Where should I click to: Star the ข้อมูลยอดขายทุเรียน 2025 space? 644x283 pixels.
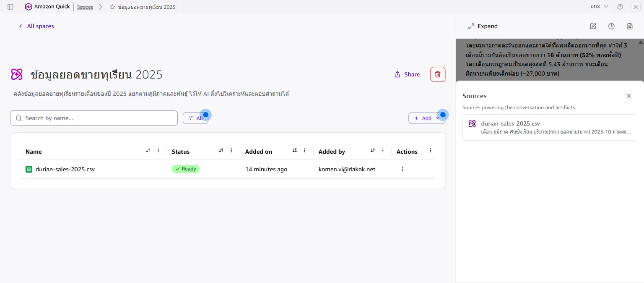(x=112, y=7)
